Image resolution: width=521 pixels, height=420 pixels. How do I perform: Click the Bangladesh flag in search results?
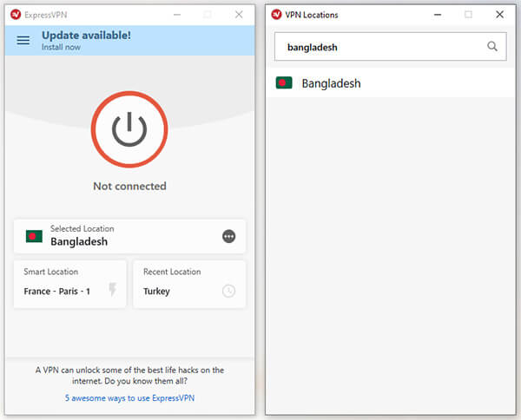284,82
